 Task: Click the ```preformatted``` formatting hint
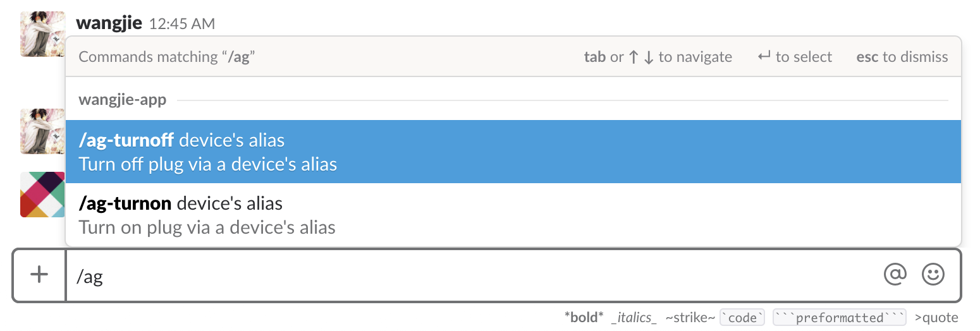point(840,317)
